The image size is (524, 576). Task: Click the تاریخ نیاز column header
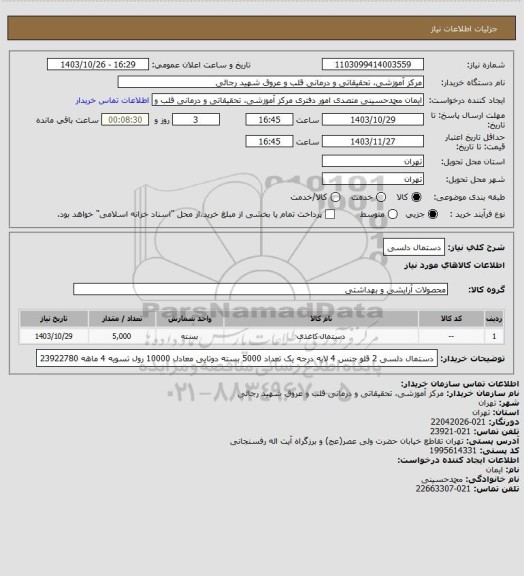[54, 318]
